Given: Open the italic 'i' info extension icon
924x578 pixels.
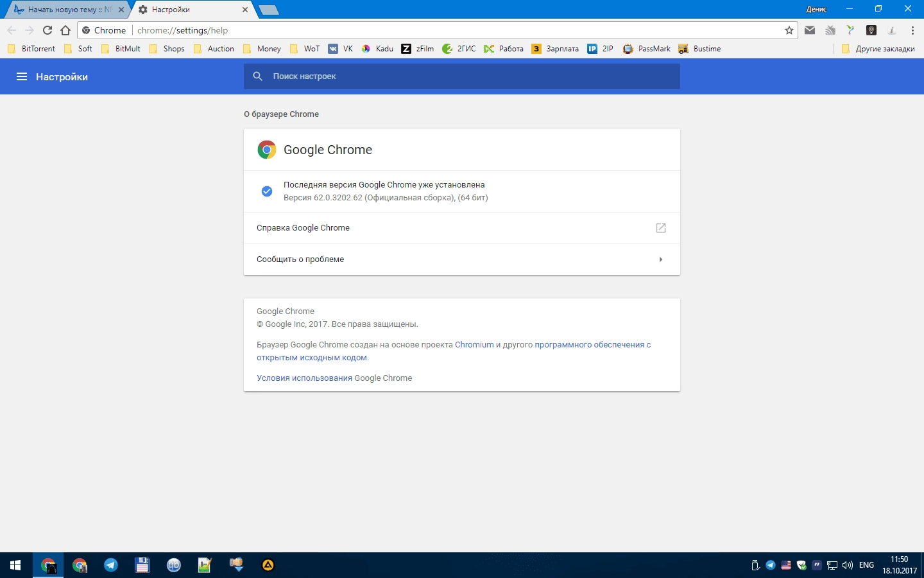Looking at the screenshot, I should [x=892, y=30].
